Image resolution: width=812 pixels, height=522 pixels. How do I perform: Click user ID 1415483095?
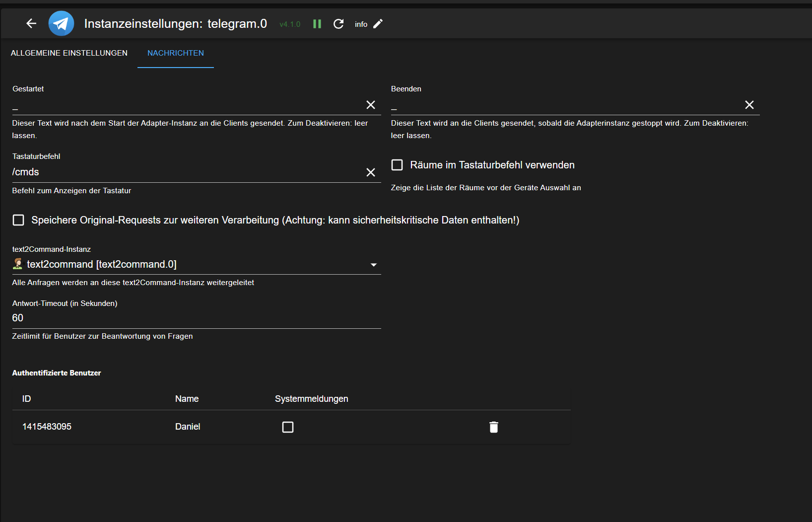point(47,427)
